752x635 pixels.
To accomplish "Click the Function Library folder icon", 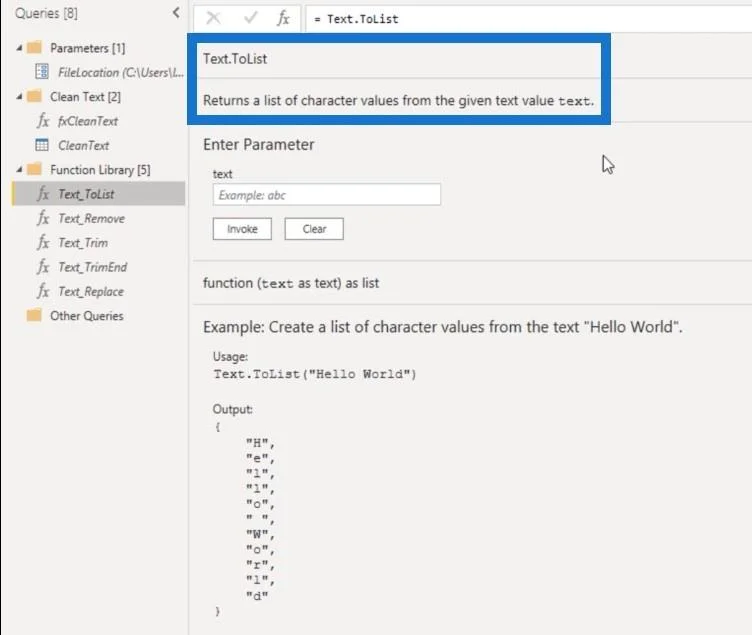I will (x=34, y=169).
